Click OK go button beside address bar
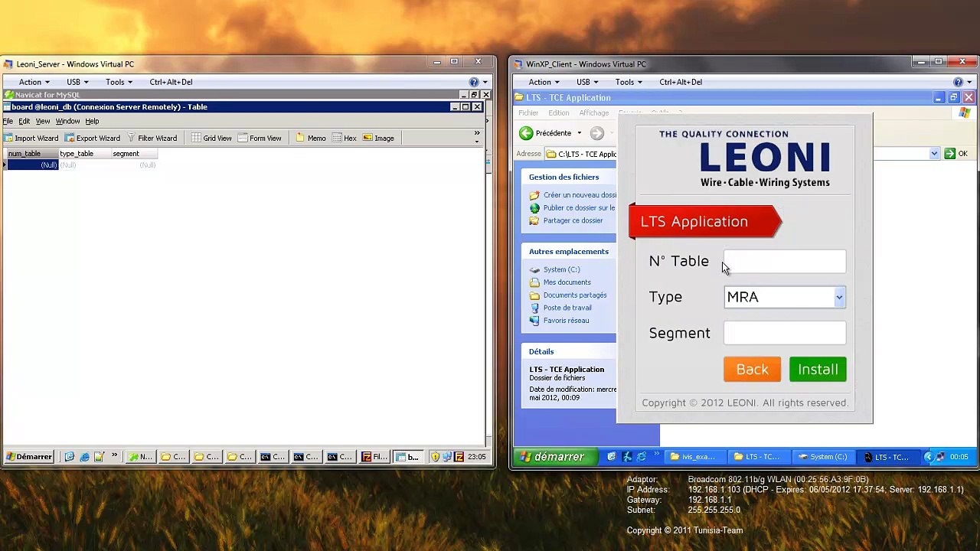Screen dimensions: 980x551 [x=956, y=154]
